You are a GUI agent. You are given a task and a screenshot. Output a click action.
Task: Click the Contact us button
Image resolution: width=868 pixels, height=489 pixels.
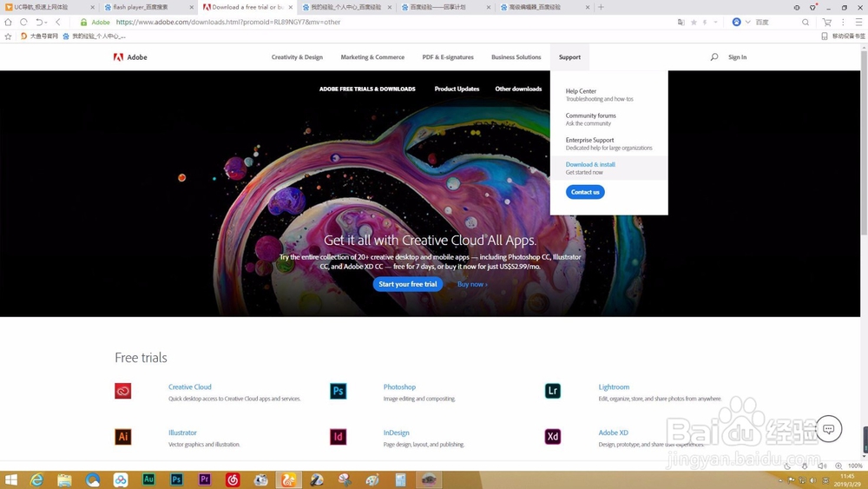click(585, 192)
